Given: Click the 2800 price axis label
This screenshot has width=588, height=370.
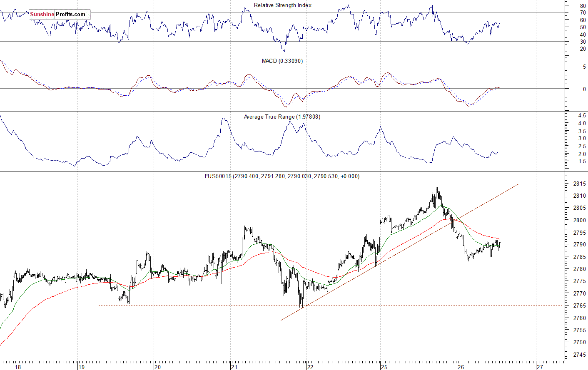Looking at the screenshot, I should click(x=579, y=220).
